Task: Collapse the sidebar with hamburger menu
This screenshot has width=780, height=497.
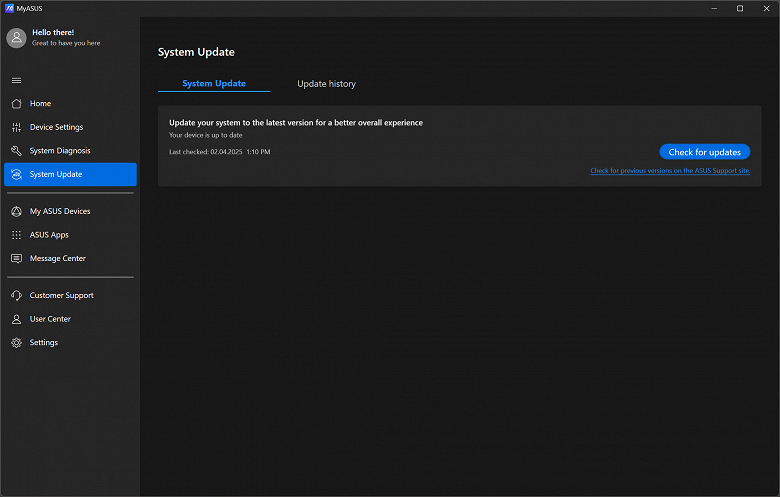Action: [x=16, y=80]
